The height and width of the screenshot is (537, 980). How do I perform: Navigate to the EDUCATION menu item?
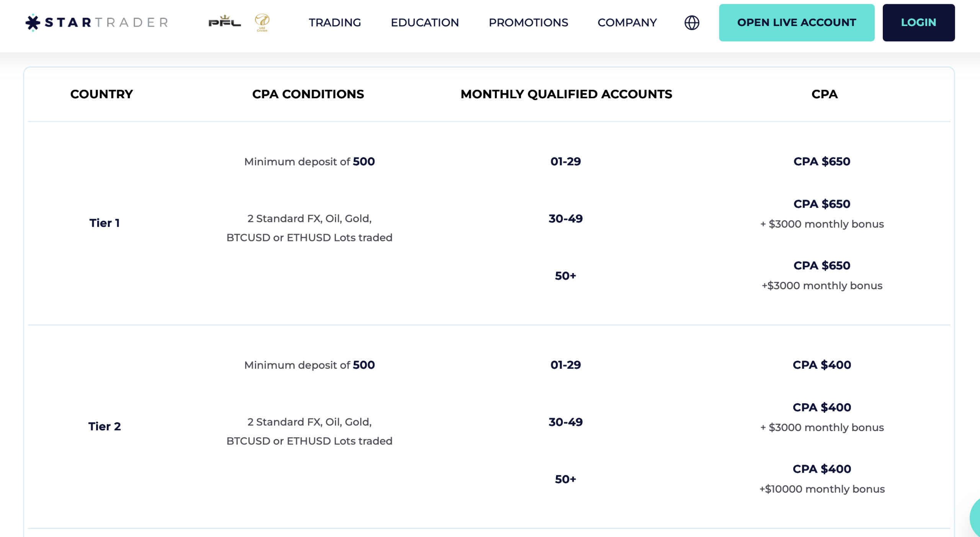425,23
